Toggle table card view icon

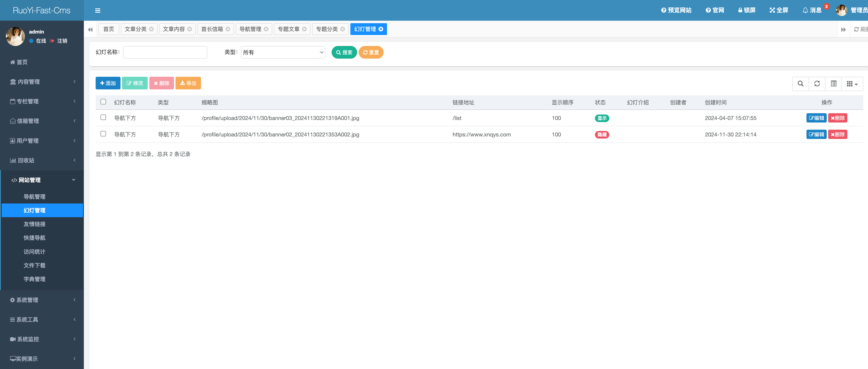(833, 84)
